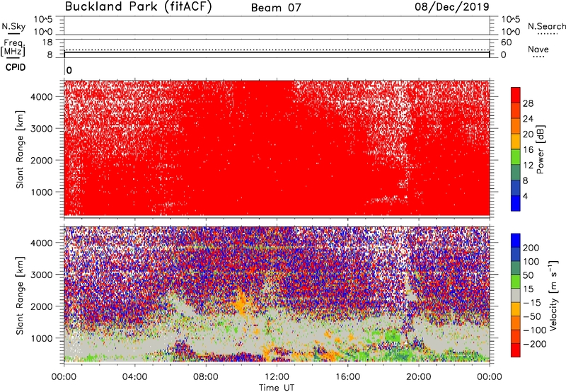Screen dimensions: 566x392
Task: Click the 'N.Sky' legend label
Action: pos(13,26)
